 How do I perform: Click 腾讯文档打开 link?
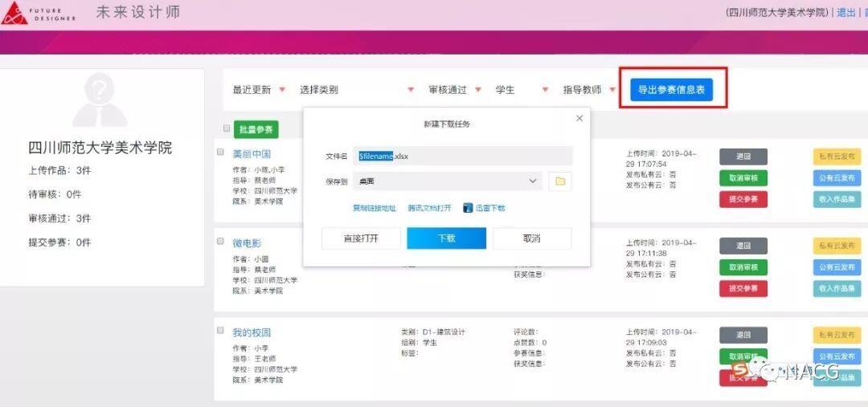pyautogui.click(x=429, y=208)
